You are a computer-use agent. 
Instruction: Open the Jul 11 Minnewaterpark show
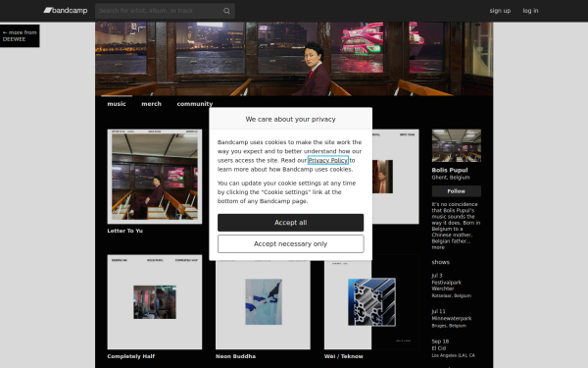[452, 318]
